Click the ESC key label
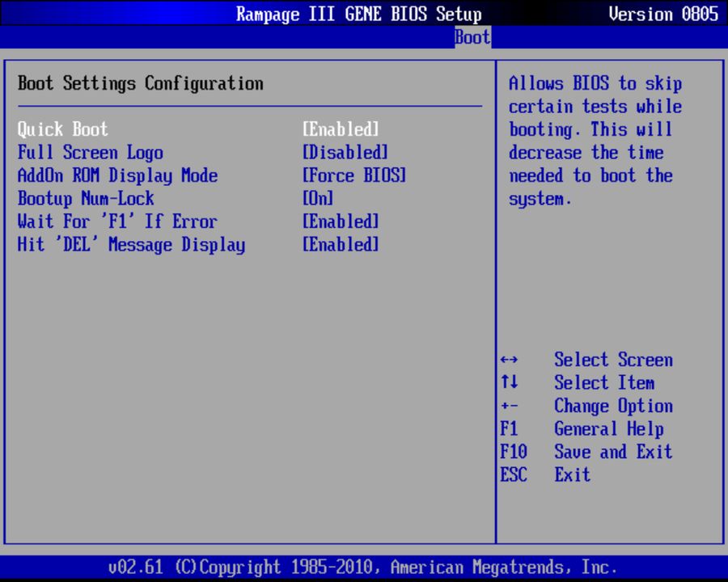Image resolution: width=728 pixels, height=582 pixels. [x=514, y=474]
